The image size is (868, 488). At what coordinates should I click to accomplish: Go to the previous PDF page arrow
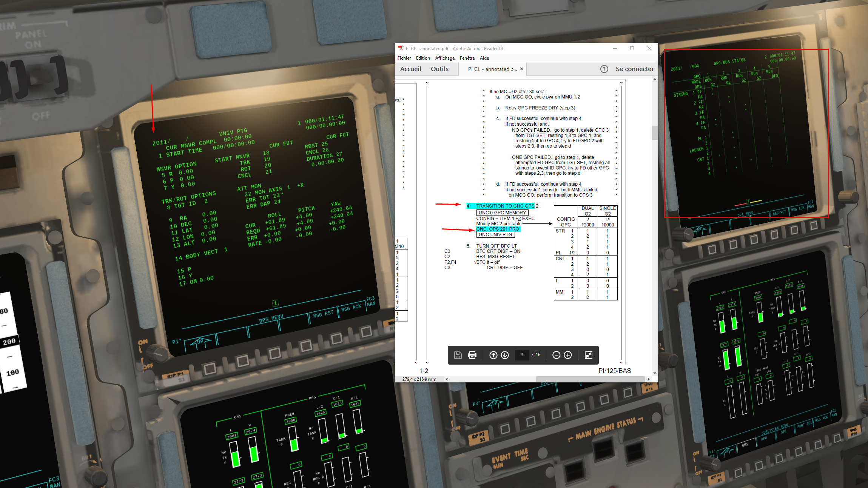[493, 355]
